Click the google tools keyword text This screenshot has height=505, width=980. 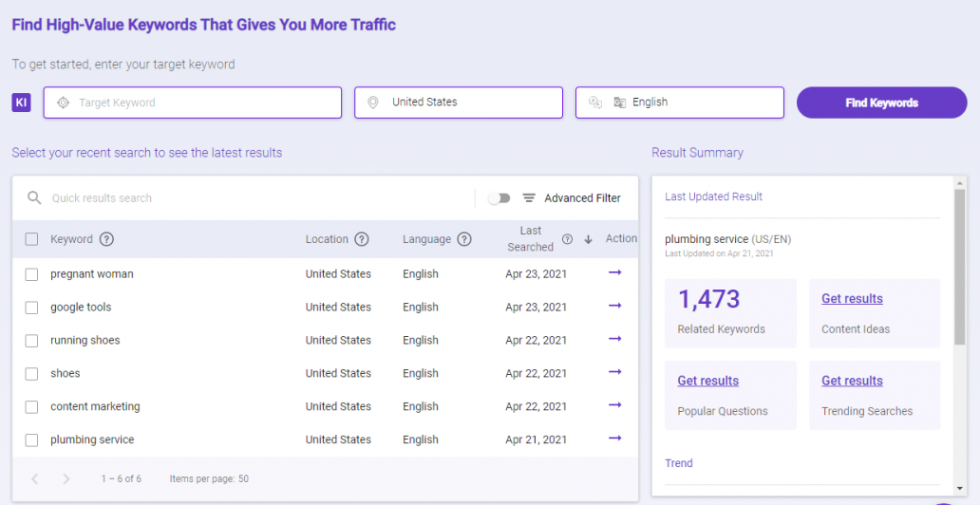pos(82,307)
